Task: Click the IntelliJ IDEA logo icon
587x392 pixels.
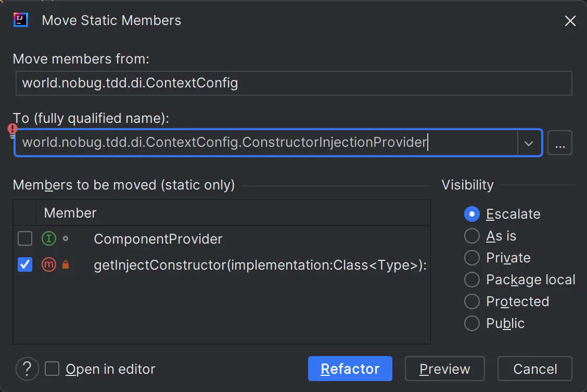Action: pos(21,20)
